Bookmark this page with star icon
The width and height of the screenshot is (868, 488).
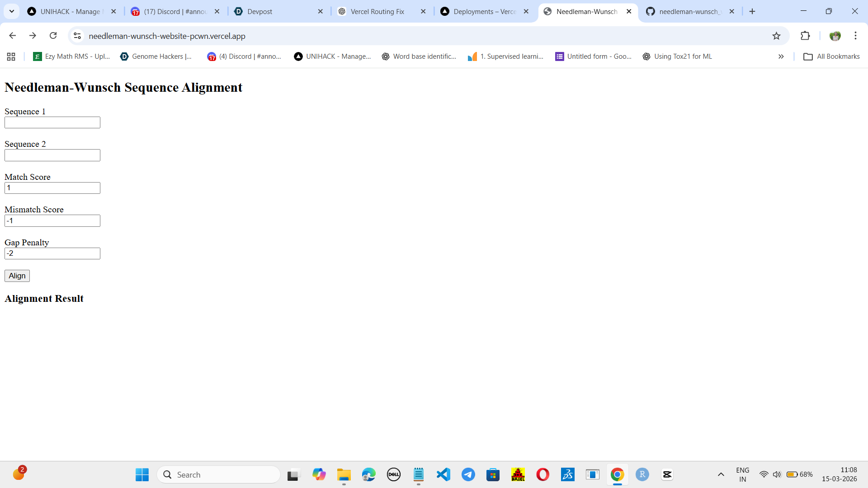click(x=776, y=36)
